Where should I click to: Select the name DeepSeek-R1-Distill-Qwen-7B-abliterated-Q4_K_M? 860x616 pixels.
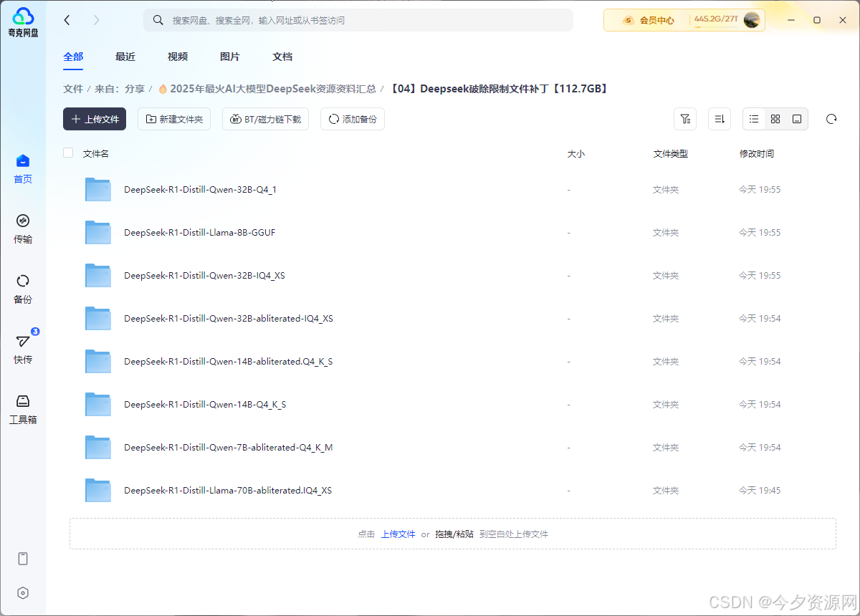tap(229, 448)
